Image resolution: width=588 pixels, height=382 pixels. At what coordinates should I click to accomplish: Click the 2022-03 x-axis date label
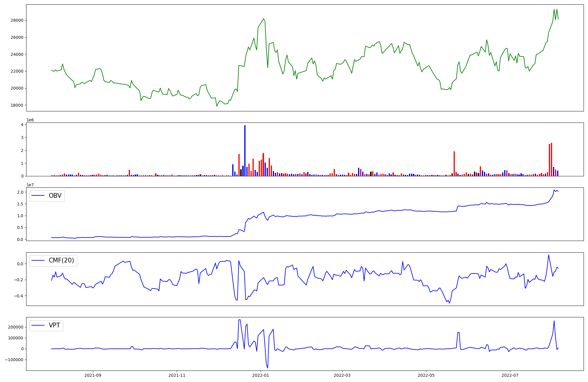click(342, 375)
